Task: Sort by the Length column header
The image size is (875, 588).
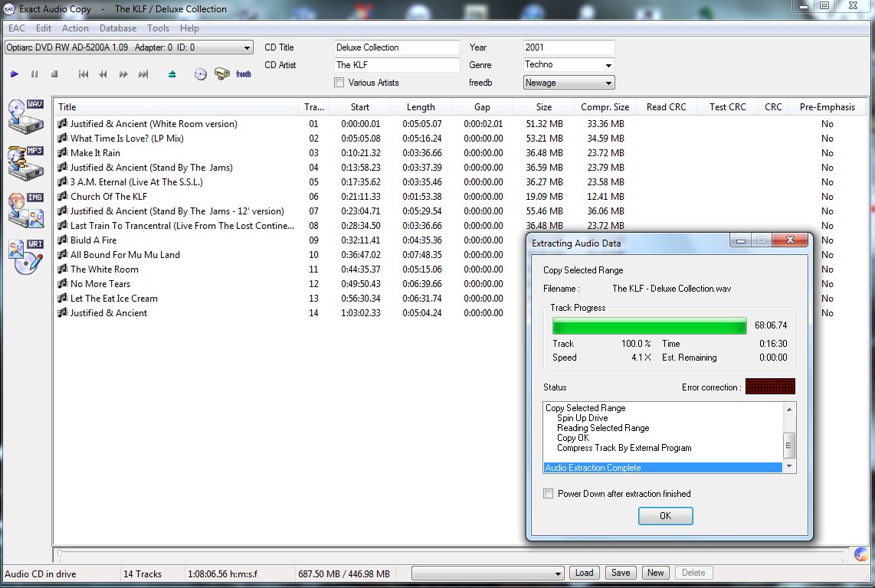Action: [x=421, y=107]
